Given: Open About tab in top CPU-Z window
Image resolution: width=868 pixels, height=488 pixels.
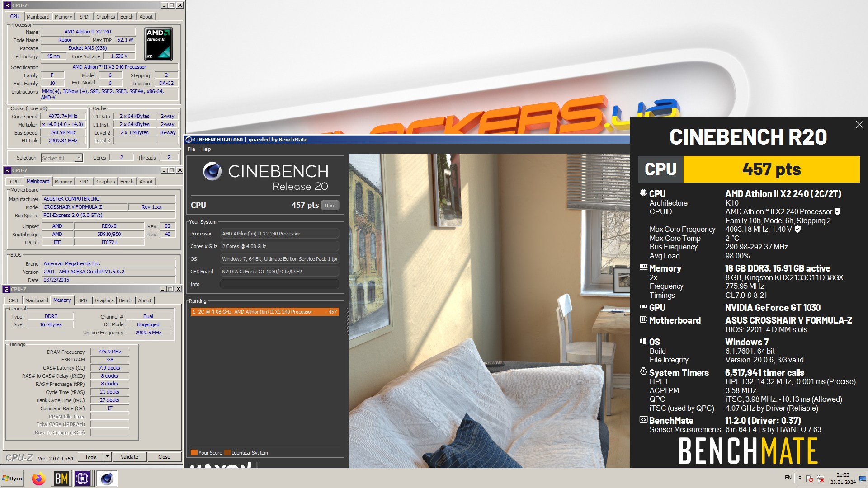Looking at the screenshot, I should coord(146,17).
